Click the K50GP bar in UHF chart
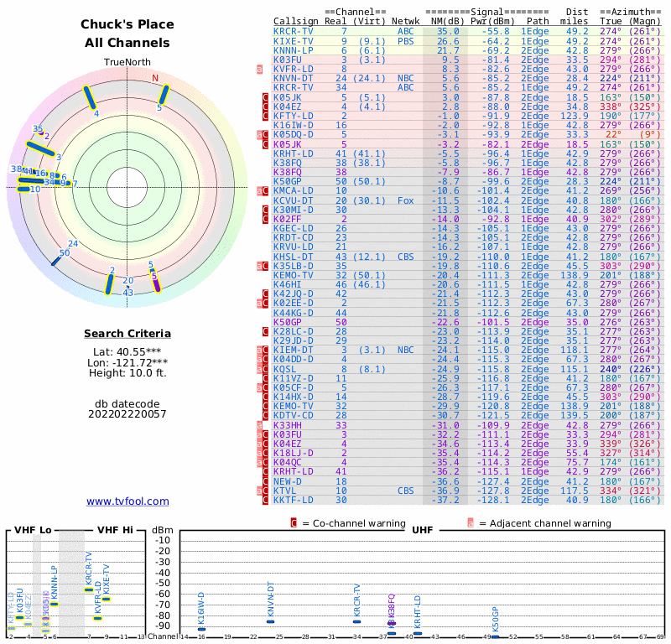The image size is (671, 644). pos(496,636)
